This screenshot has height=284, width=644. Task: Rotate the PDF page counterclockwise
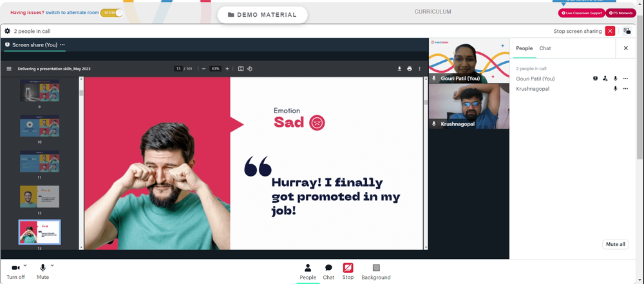[x=250, y=69]
